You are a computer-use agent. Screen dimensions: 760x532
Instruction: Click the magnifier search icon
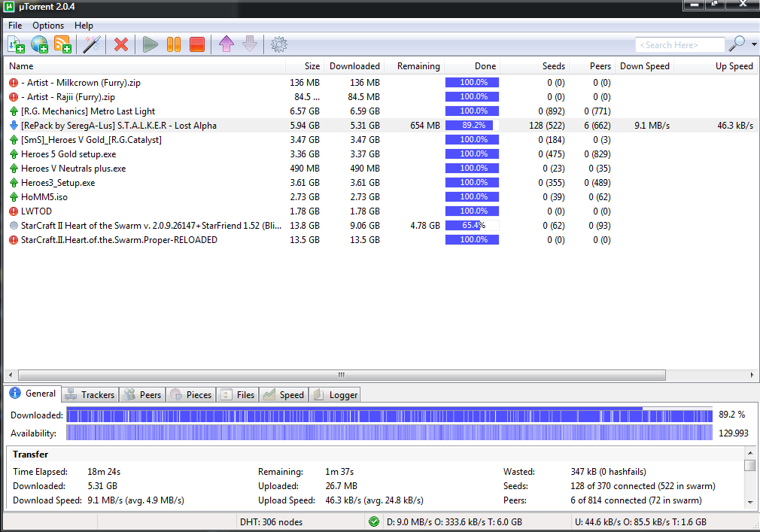point(737,44)
